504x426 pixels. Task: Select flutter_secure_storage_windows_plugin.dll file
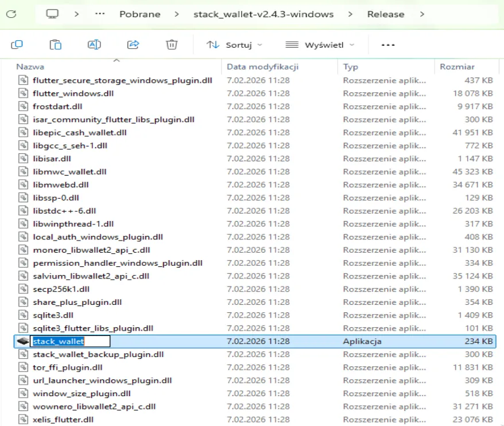[x=122, y=80]
